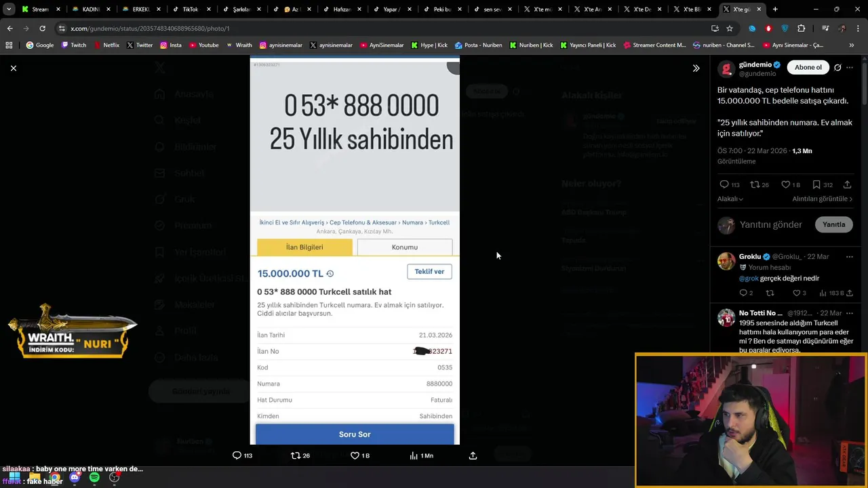
Task: Open the tab search dropdown at top left
Action: coord(9,9)
